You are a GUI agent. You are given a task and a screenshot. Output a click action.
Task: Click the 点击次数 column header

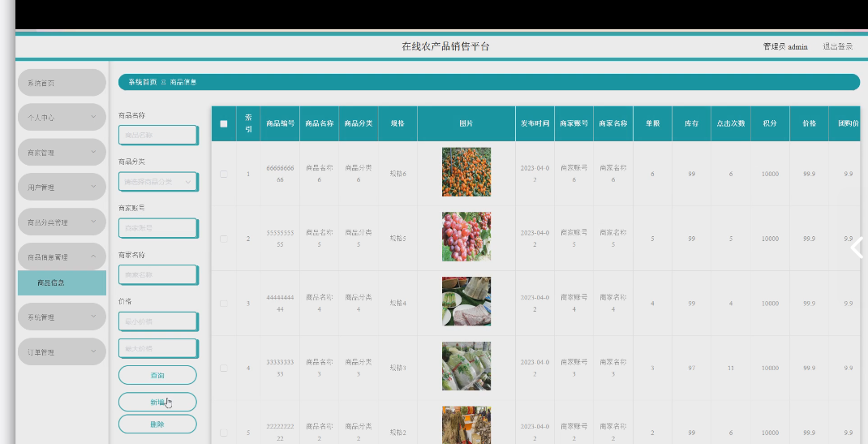click(731, 123)
